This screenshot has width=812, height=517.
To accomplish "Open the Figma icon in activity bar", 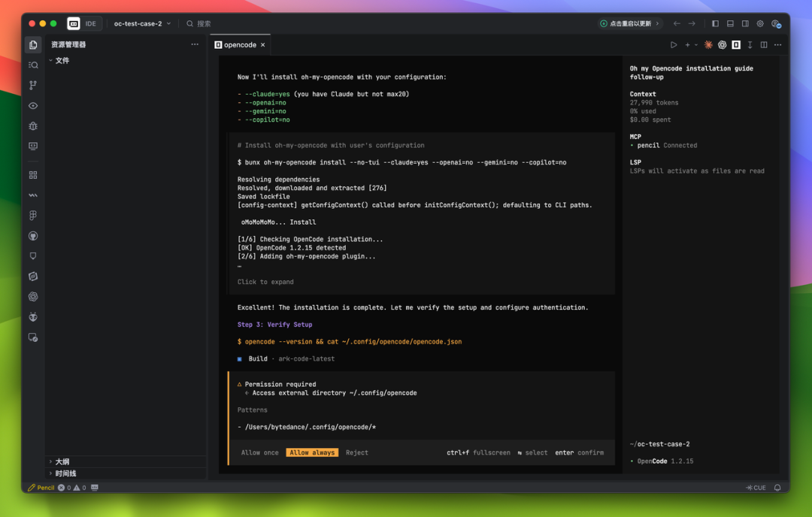I will click(33, 216).
